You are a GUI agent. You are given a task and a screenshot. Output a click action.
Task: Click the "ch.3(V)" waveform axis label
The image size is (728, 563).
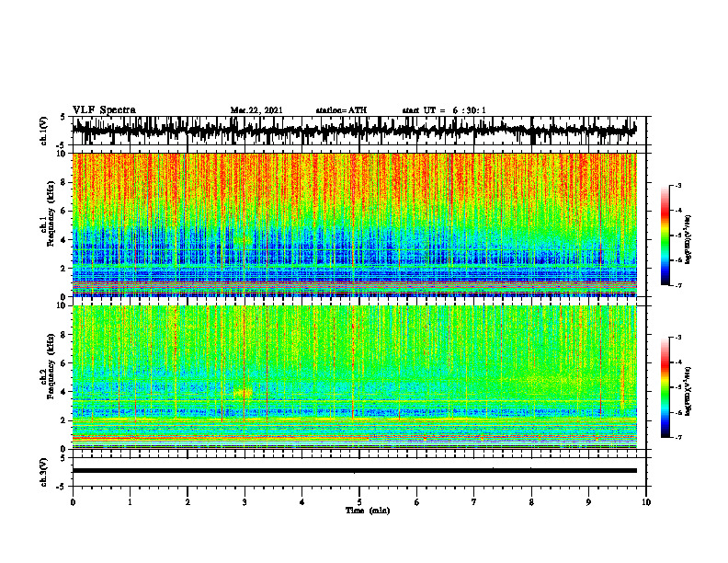[44, 472]
